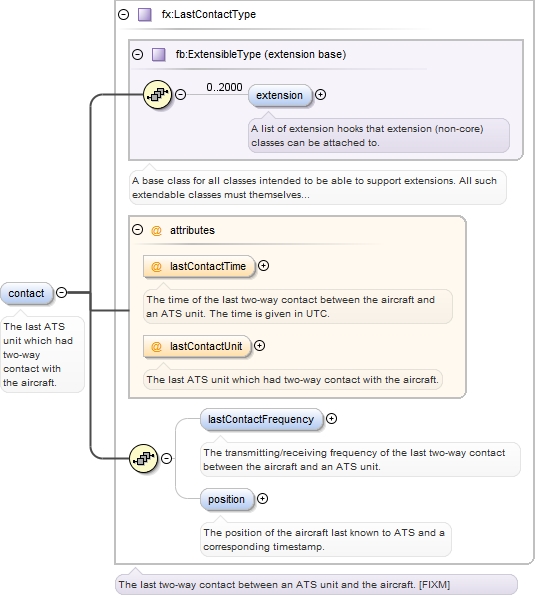Select the position element box
The height and width of the screenshot is (598, 536).
[x=227, y=499]
